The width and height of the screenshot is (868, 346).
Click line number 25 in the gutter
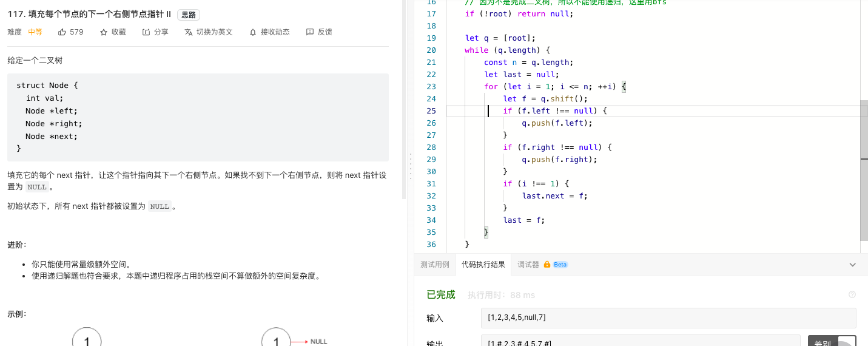click(x=431, y=111)
